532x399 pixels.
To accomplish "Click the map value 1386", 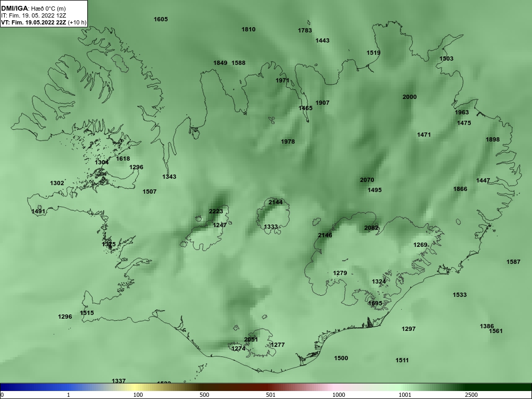I will (x=487, y=327).
